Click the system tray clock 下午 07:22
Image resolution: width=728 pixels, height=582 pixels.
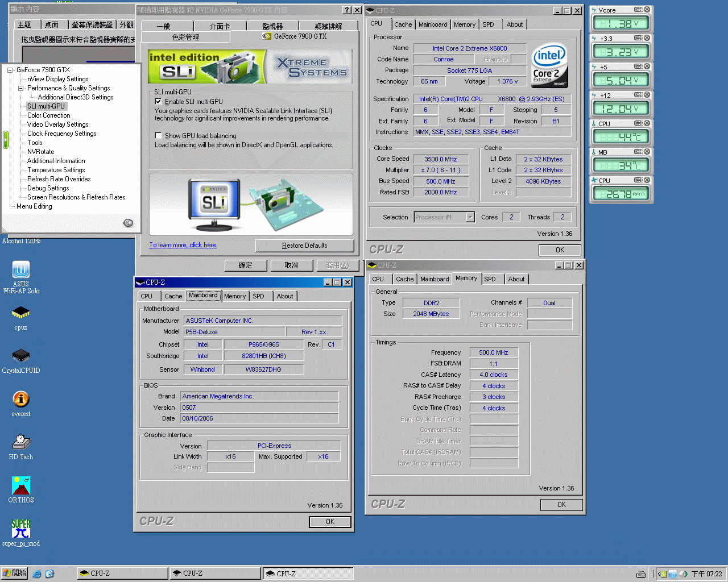click(706, 574)
